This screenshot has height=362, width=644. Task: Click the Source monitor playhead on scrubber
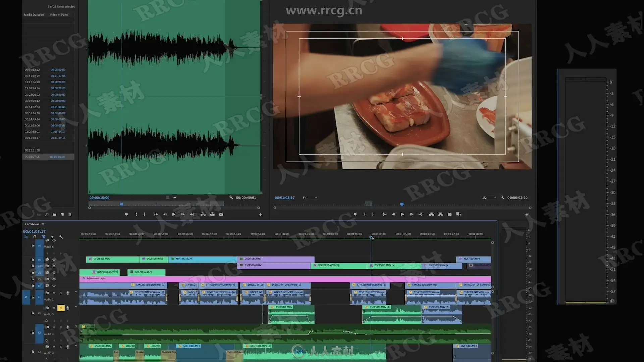point(122,204)
